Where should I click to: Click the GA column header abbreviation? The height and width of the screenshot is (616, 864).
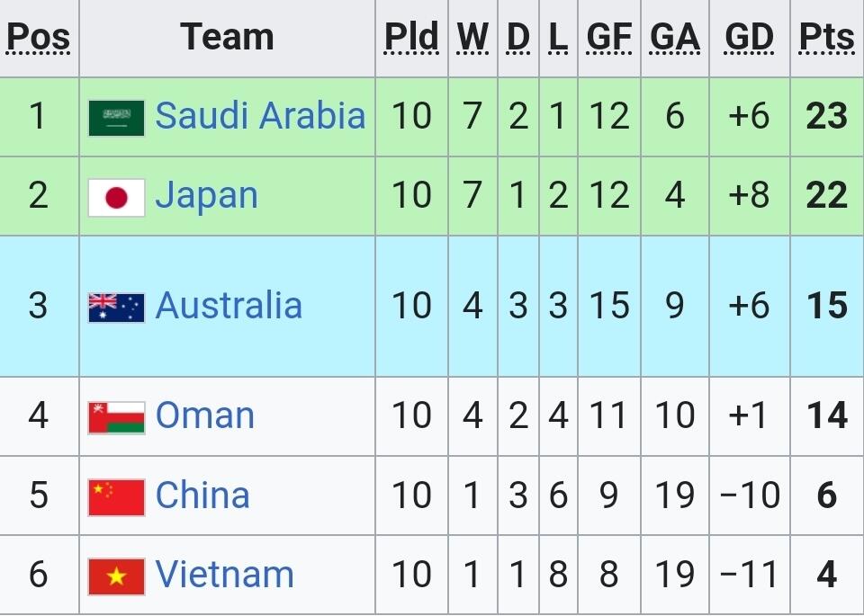pos(675,38)
